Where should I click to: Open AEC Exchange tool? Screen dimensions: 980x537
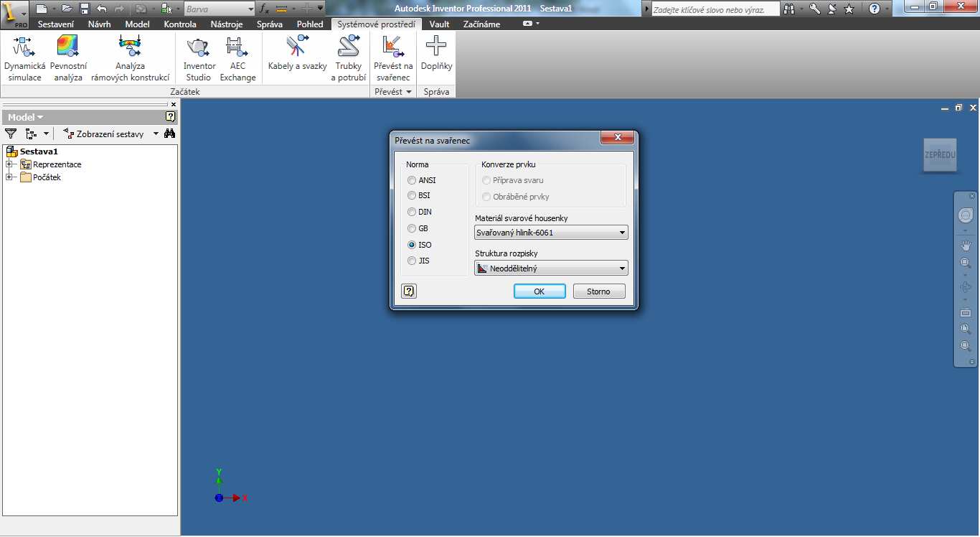[237, 59]
